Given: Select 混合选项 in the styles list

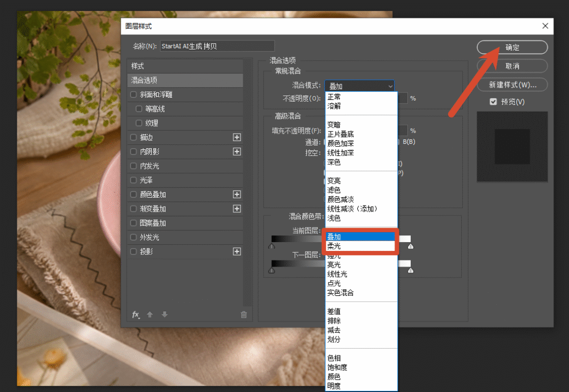Looking at the screenshot, I should click(x=185, y=80).
